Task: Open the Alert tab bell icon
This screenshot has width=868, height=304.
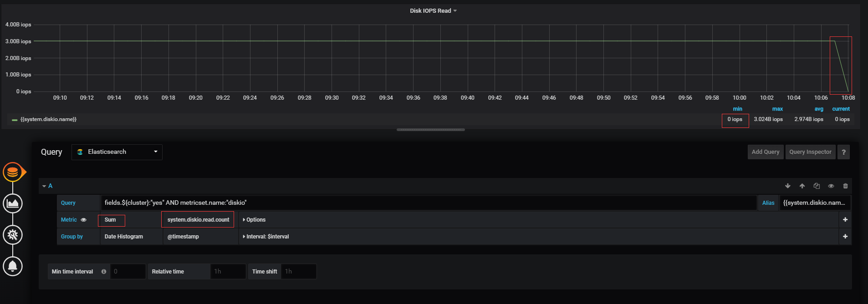Action: 13,266
